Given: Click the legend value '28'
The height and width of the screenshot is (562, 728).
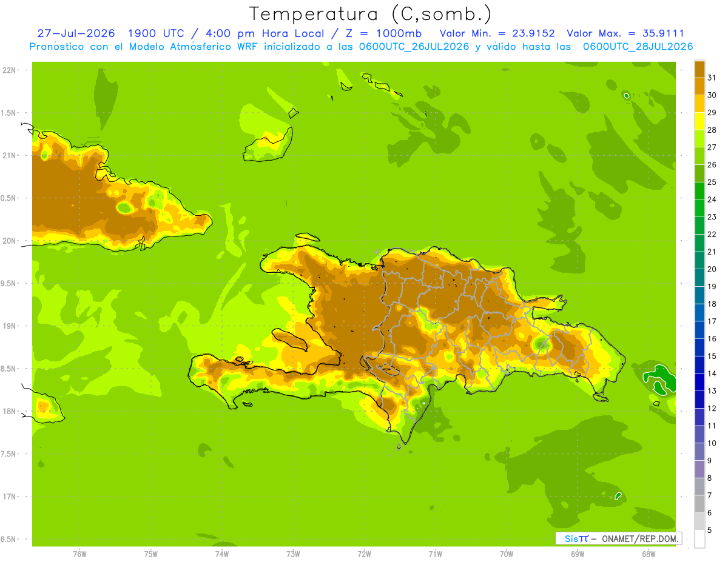Looking at the screenshot, I should pos(712,130).
